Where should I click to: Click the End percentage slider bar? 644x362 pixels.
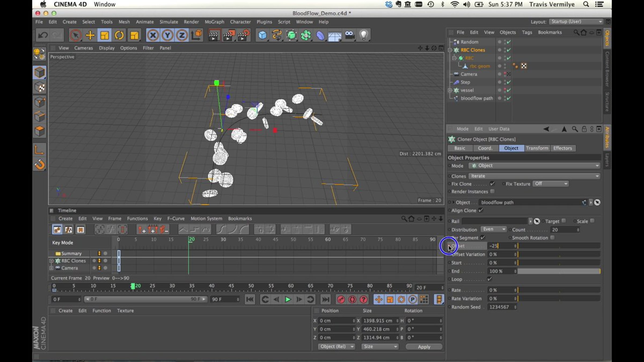(559, 271)
